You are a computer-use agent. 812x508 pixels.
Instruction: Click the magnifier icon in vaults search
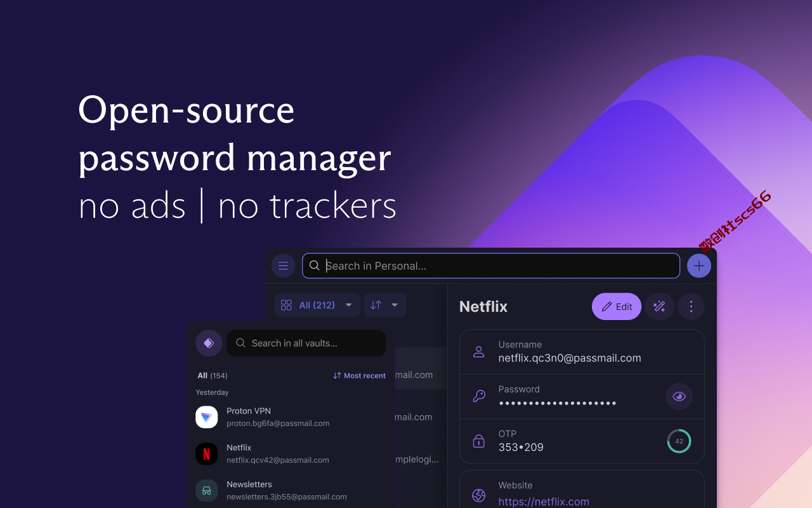click(240, 343)
